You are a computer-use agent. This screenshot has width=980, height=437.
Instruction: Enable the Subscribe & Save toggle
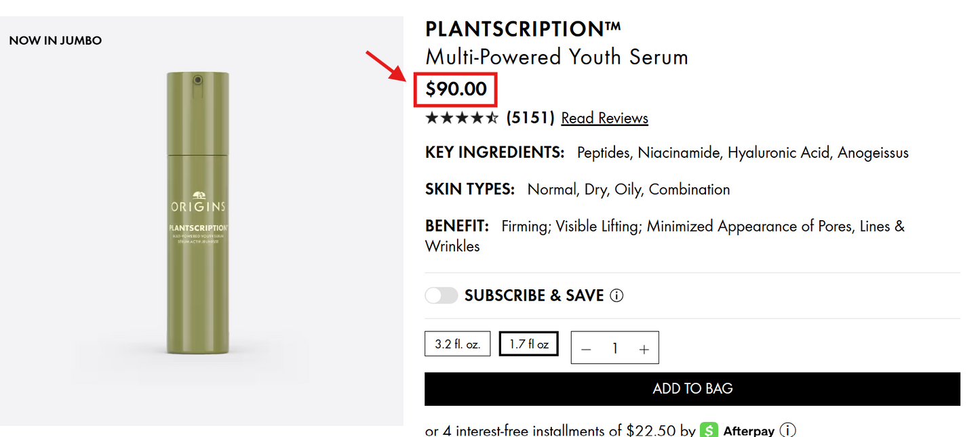point(442,295)
